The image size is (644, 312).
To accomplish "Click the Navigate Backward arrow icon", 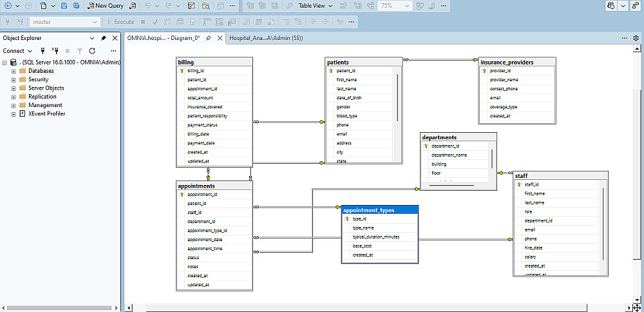I will click(8, 6).
